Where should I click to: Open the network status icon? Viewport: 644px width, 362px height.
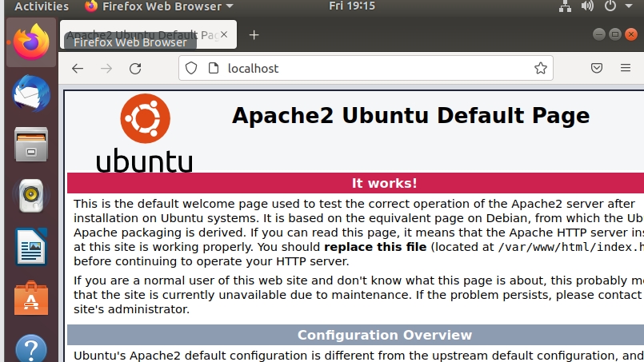coord(565,6)
